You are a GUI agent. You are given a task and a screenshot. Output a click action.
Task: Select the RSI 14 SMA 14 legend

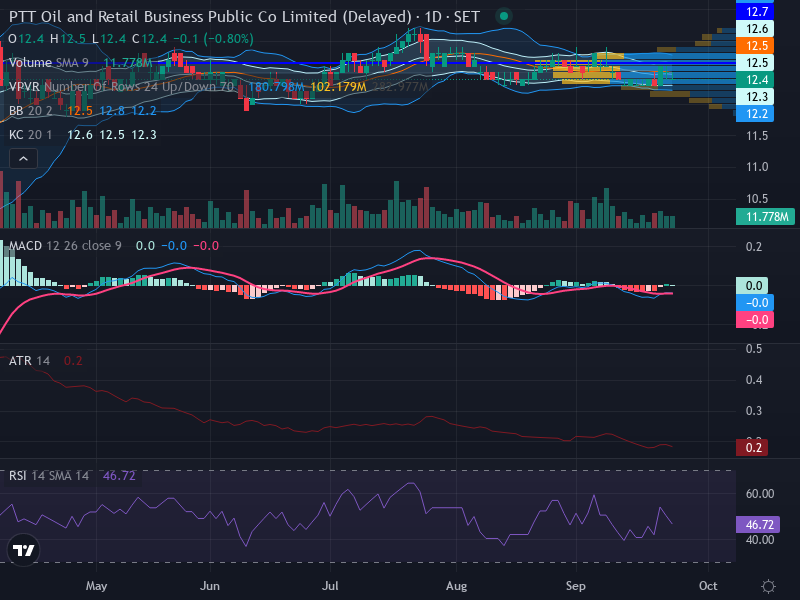point(49,476)
